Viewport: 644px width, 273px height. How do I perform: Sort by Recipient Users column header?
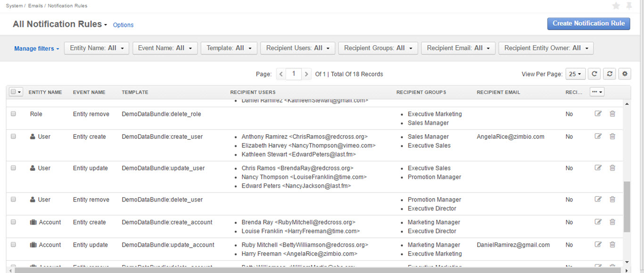click(253, 92)
